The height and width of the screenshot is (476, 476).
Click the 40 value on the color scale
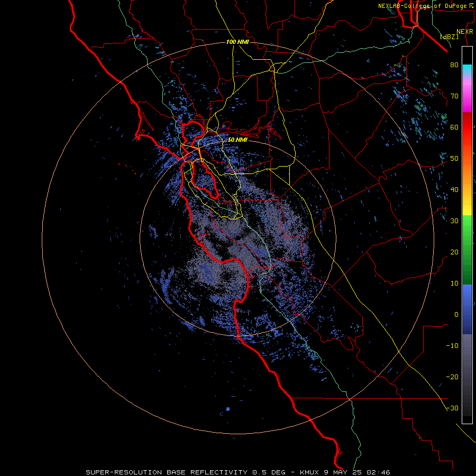pyautogui.click(x=454, y=189)
